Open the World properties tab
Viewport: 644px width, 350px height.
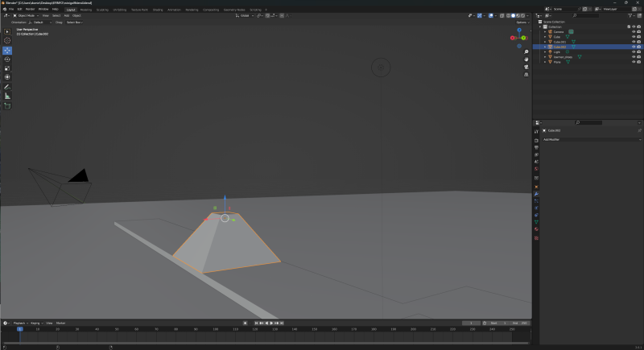tap(536, 169)
